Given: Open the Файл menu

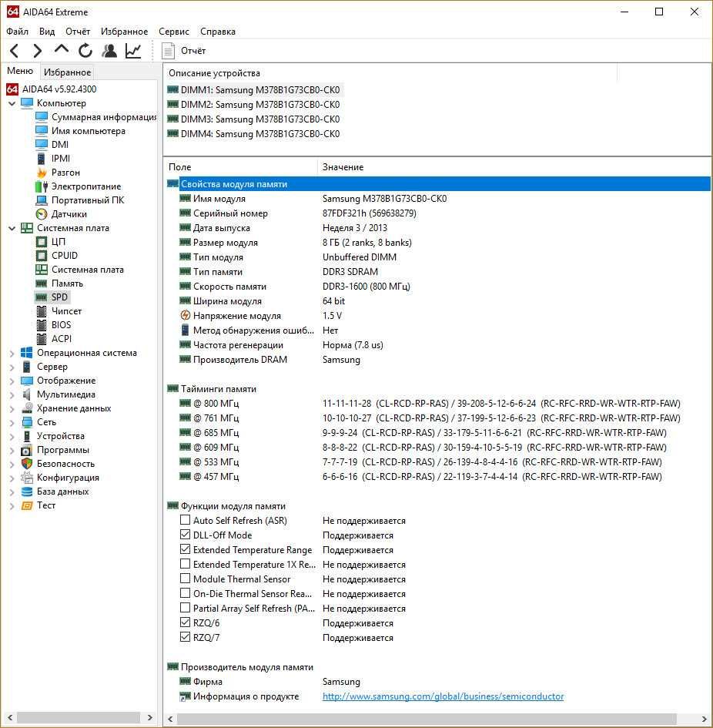Looking at the screenshot, I should tap(17, 32).
